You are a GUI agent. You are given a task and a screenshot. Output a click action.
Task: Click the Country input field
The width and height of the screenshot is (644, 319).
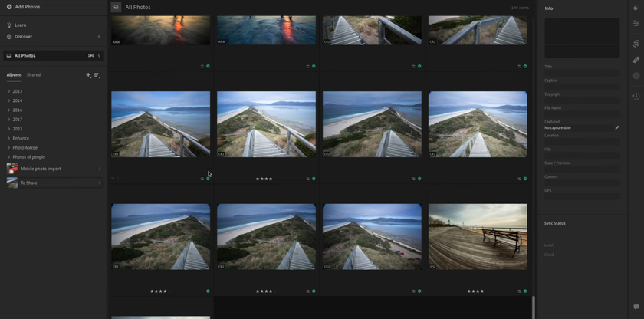(582, 183)
